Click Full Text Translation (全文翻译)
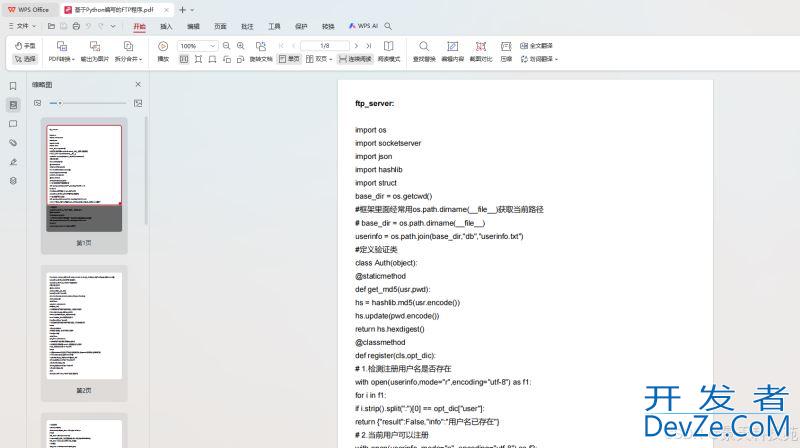Viewport: 800px width, 448px height. click(537, 46)
